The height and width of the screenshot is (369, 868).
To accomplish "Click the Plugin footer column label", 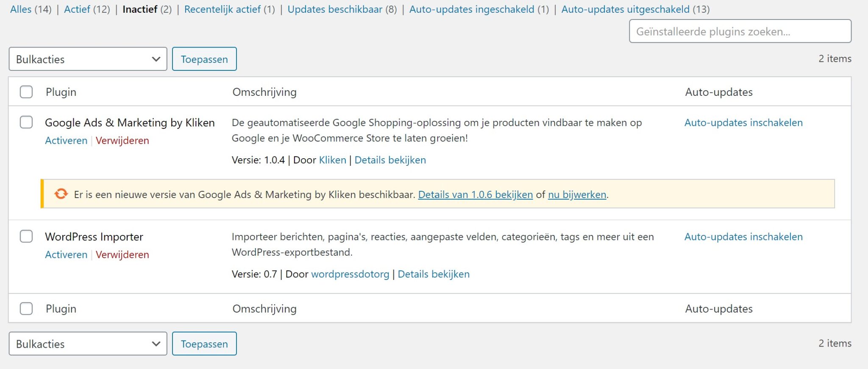I will [61, 309].
